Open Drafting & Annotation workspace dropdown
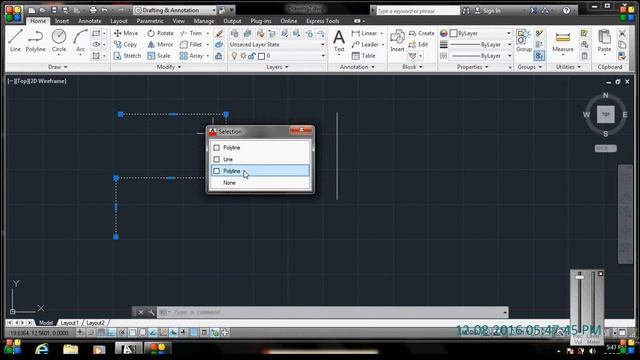 click(x=176, y=10)
